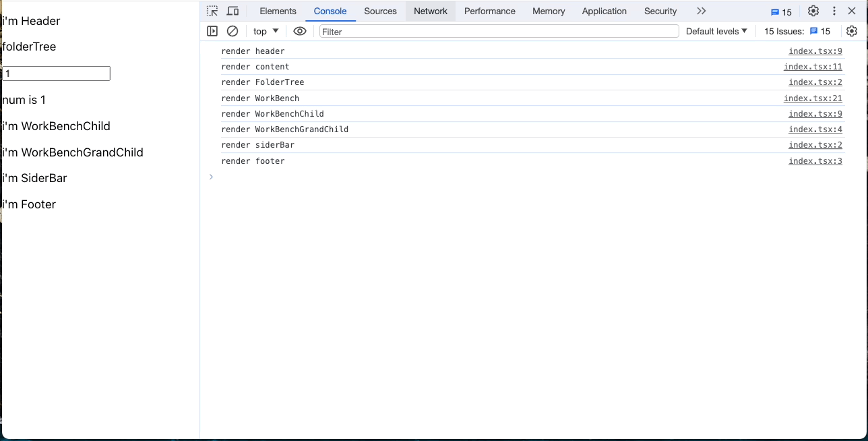
Task: Click the "i'm SiderBar" text
Action: pos(34,178)
